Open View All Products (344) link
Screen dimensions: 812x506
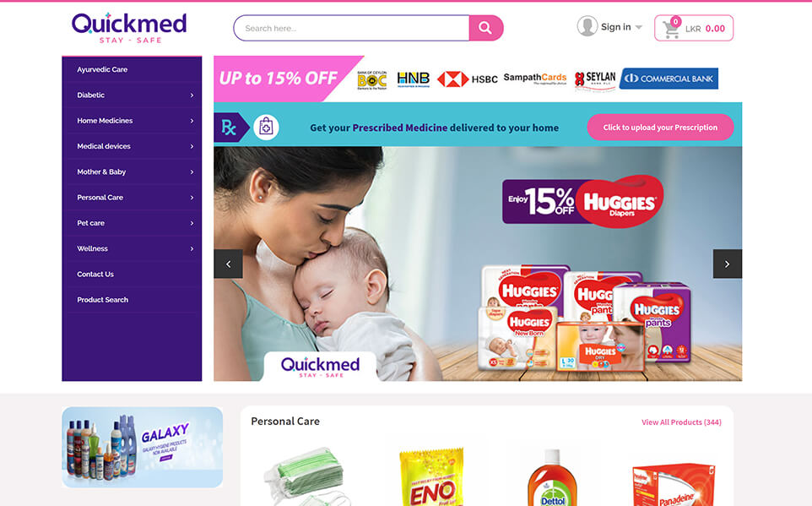tap(681, 422)
